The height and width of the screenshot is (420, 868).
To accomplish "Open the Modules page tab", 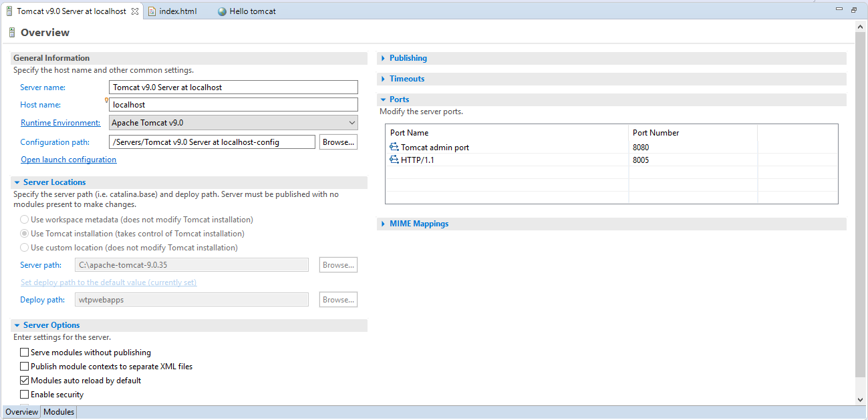I will click(59, 412).
